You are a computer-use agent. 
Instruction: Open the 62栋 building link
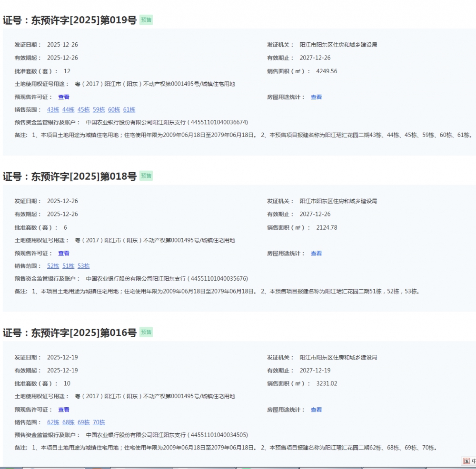tap(53, 422)
